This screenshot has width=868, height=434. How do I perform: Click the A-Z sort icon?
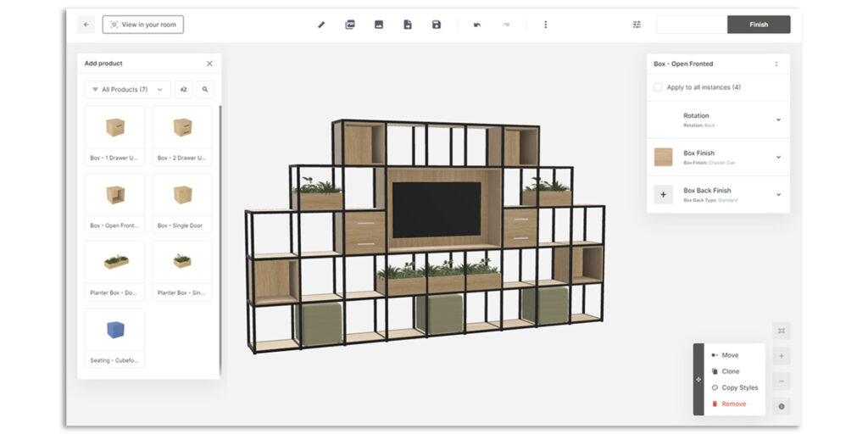(183, 89)
